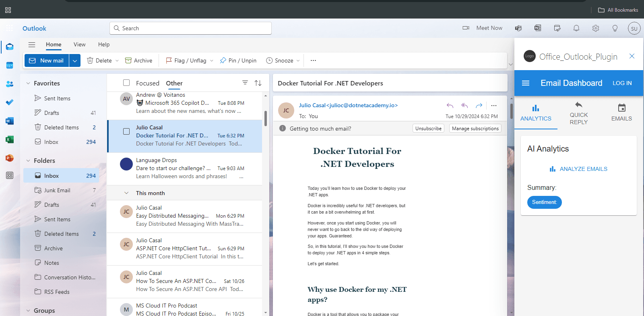Open Outlook settings gear

pos(596,28)
